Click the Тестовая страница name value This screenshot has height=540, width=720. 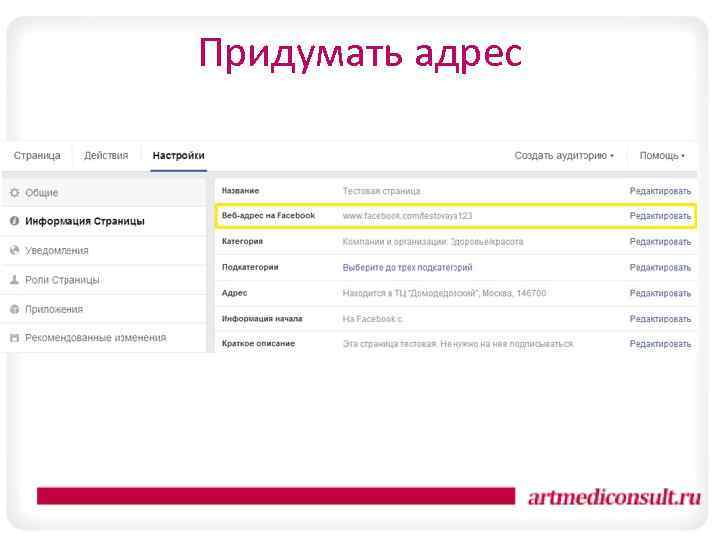tap(382, 191)
